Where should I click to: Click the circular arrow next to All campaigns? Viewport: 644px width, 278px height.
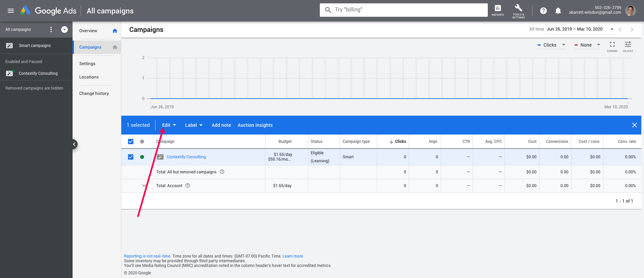point(65,30)
